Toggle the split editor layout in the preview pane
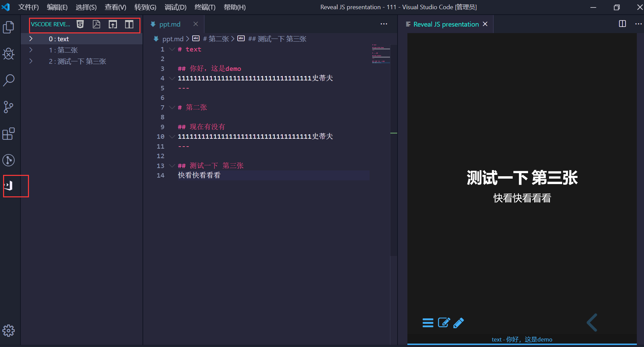The height and width of the screenshot is (347, 644). [623, 24]
